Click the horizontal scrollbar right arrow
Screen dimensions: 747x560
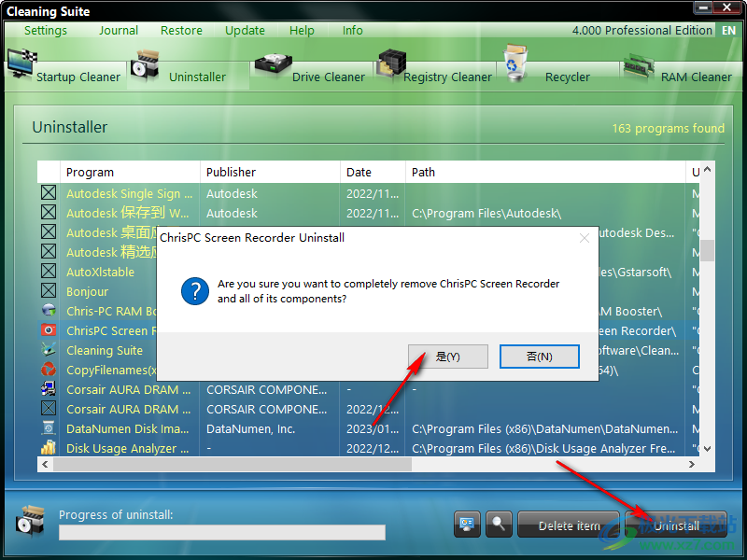[x=692, y=464]
